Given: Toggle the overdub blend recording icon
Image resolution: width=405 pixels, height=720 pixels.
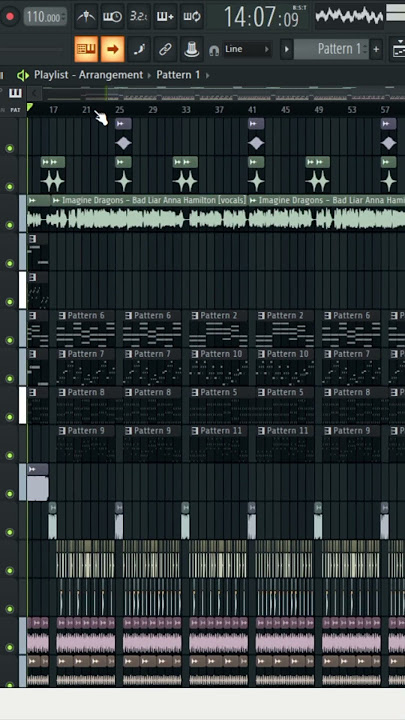Looking at the screenshot, I should point(165,17).
